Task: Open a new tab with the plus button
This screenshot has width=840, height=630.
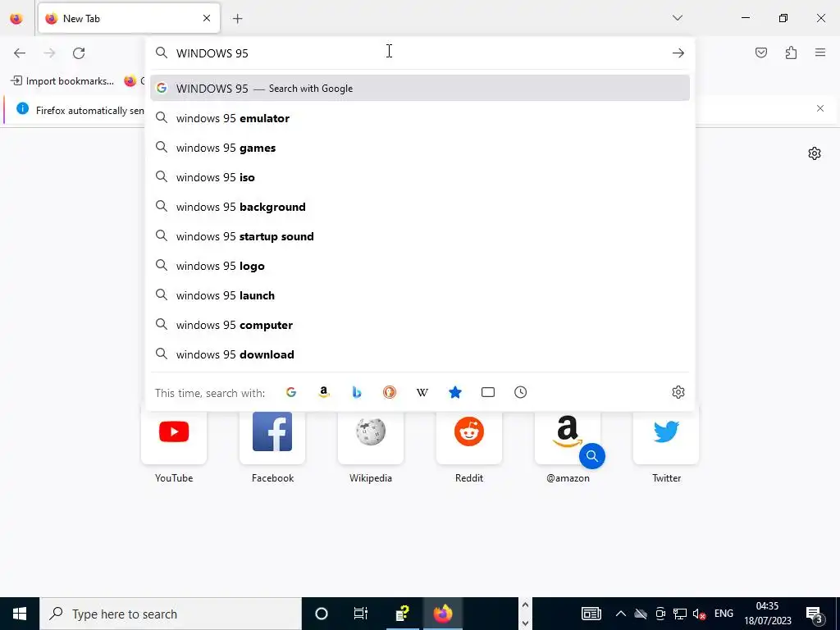Action: [237, 19]
